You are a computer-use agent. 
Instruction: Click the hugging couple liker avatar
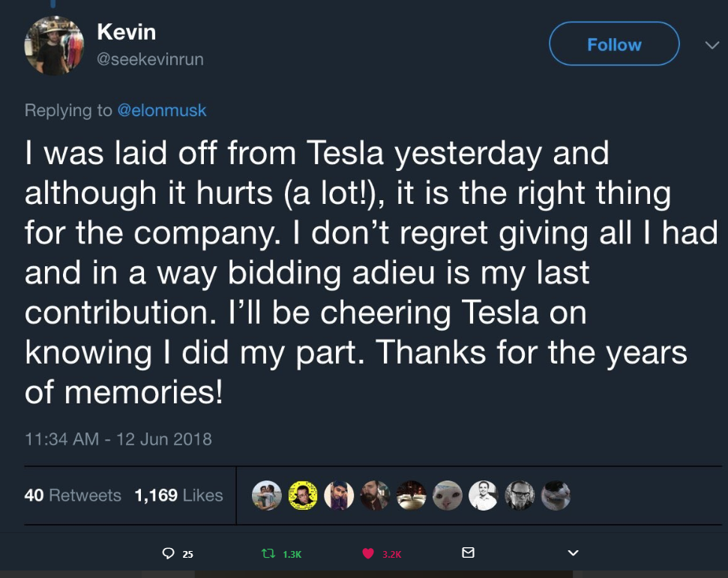click(266, 496)
